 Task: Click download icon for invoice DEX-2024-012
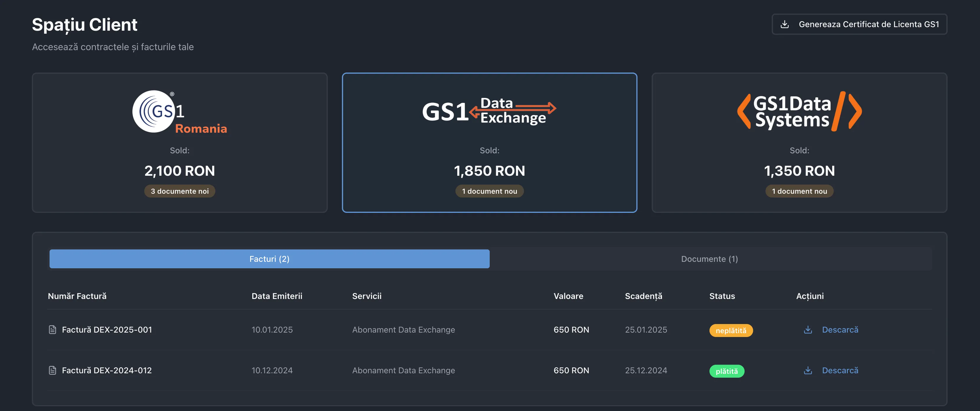(808, 370)
